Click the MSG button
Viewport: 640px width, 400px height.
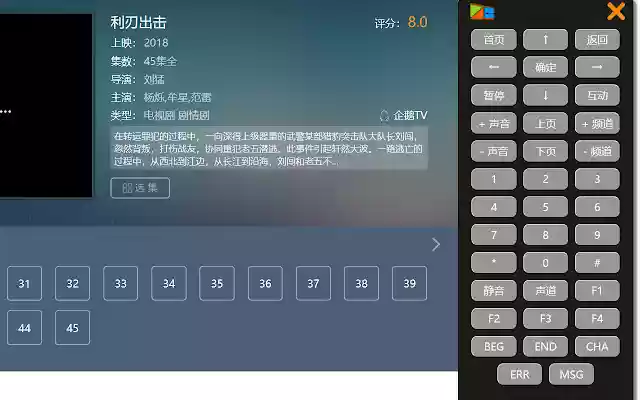click(x=571, y=375)
